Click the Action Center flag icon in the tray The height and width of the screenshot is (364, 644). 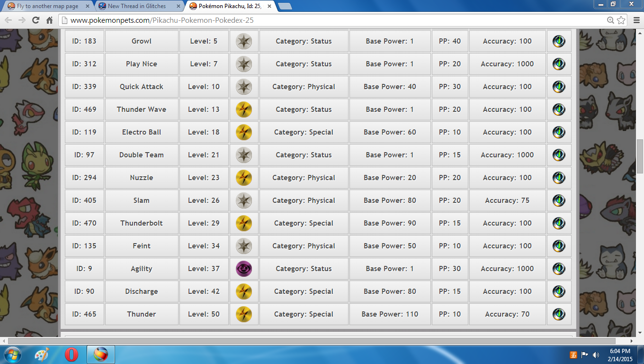584,355
